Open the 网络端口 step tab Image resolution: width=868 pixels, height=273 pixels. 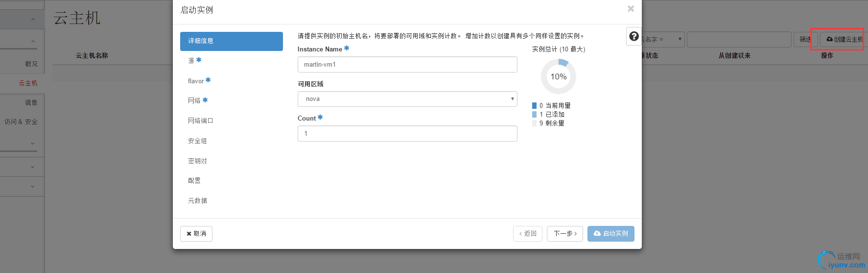[200, 121]
